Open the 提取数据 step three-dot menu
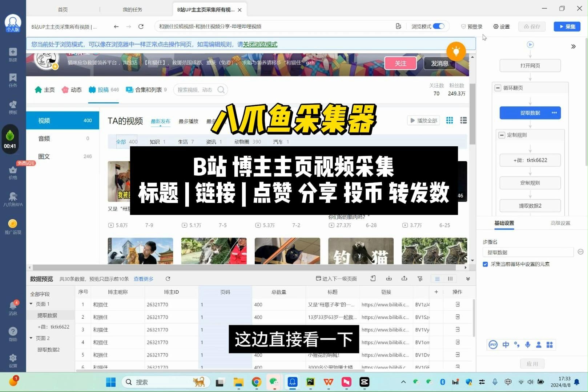The image size is (588, 392). [x=554, y=113]
